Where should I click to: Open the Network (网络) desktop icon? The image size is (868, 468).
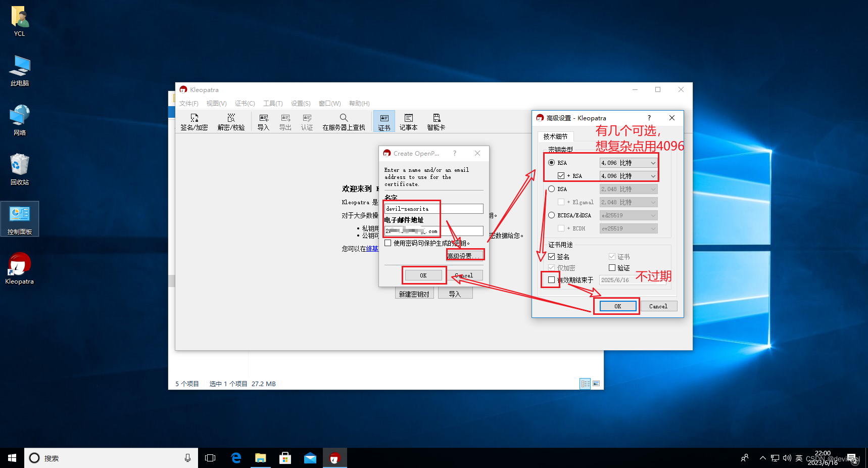pos(20,120)
